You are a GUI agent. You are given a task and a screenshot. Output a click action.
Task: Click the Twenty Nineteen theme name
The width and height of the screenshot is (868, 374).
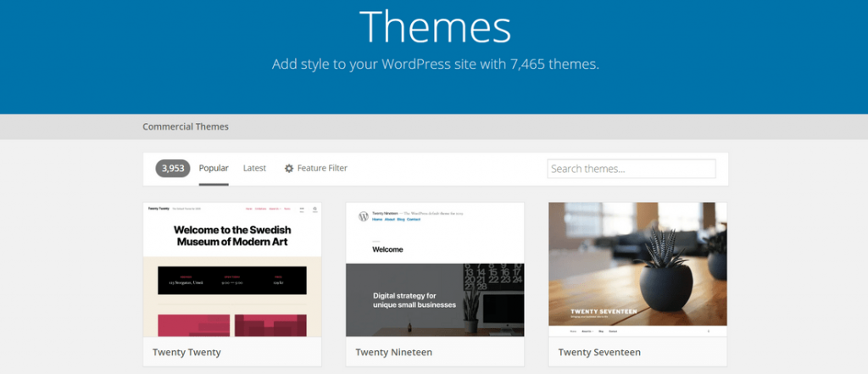tap(394, 352)
